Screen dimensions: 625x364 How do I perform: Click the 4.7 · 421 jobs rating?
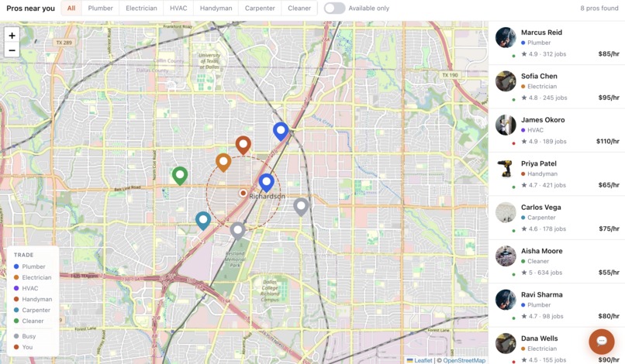(544, 185)
